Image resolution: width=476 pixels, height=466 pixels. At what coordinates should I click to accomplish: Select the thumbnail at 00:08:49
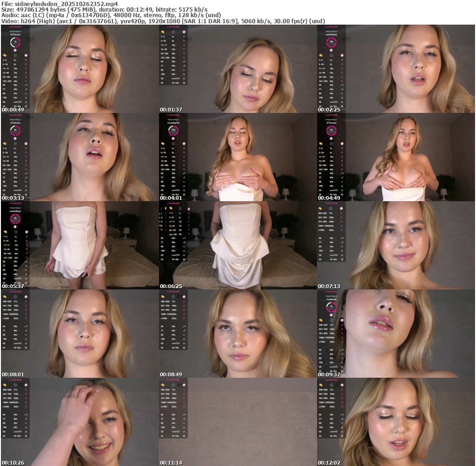[x=238, y=334]
